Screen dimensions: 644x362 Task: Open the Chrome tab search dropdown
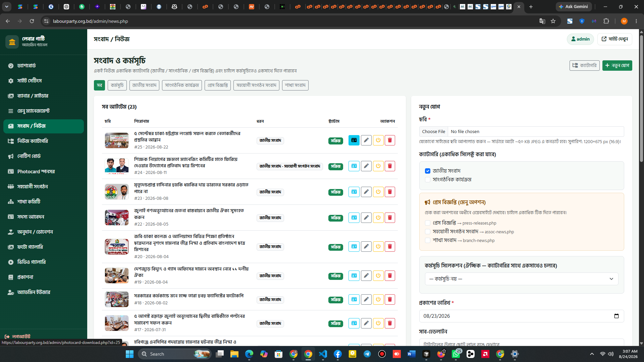tap(7, 6)
